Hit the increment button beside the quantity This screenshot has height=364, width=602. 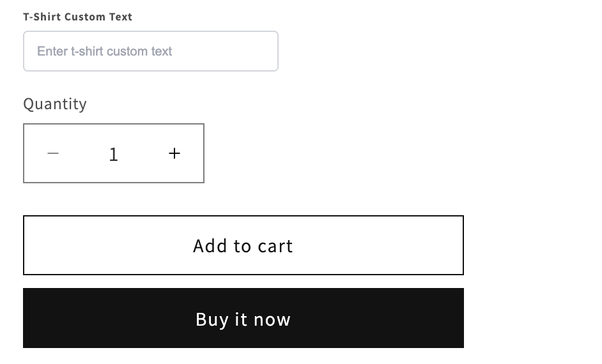(174, 153)
